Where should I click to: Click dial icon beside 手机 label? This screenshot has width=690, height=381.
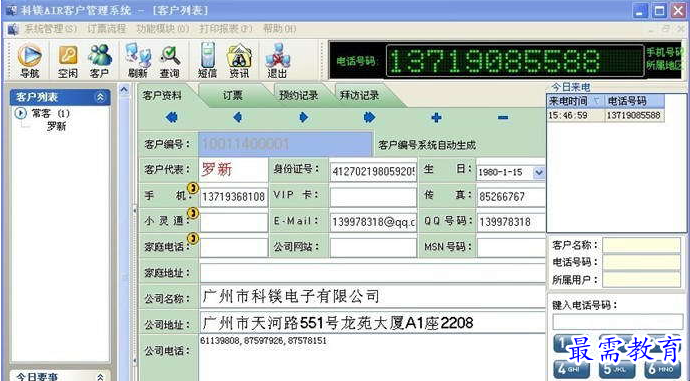193,188
